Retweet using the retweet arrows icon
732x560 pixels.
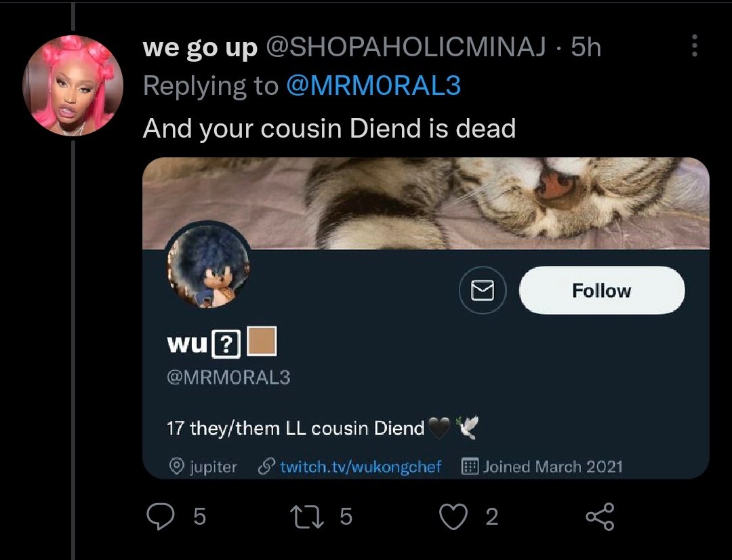pos(307,517)
